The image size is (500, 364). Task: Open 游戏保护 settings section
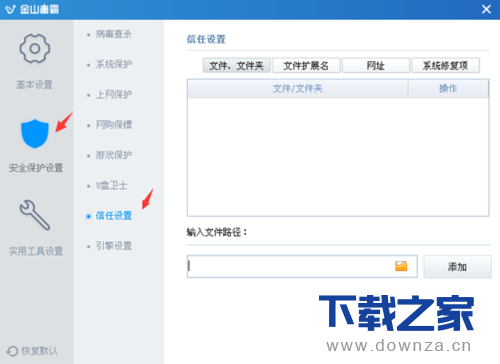(114, 155)
